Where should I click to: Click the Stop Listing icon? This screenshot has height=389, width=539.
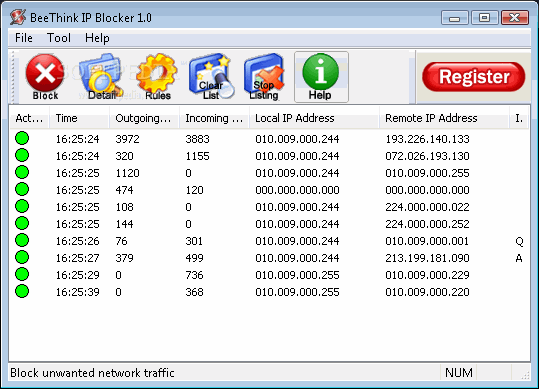tap(264, 77)
